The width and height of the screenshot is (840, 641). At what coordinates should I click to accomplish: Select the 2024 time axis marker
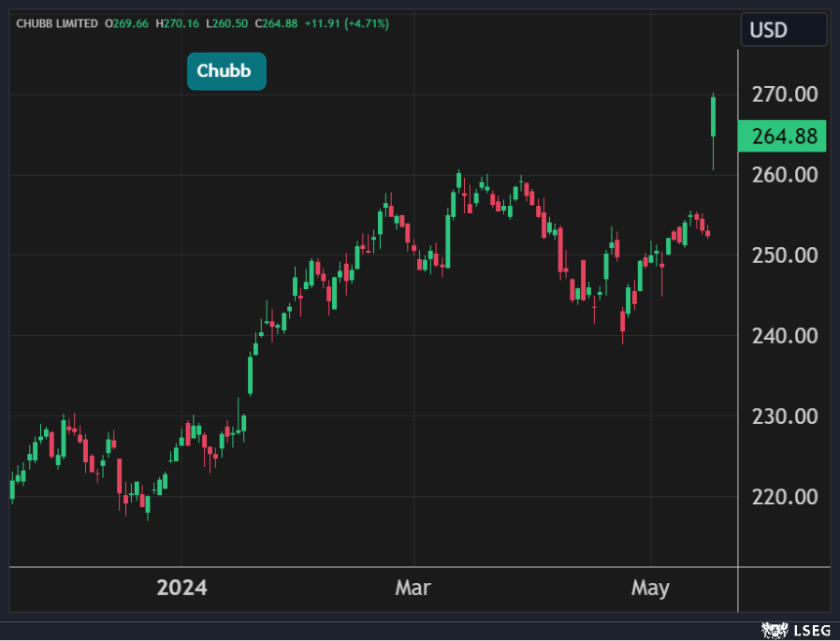pos(181,589)
